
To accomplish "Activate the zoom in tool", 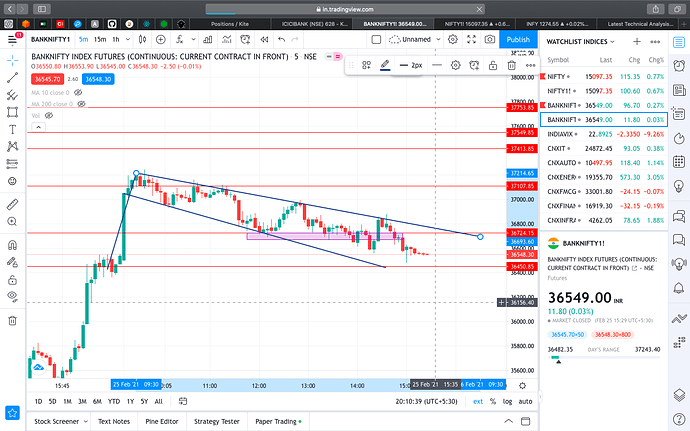I will 12,221.
